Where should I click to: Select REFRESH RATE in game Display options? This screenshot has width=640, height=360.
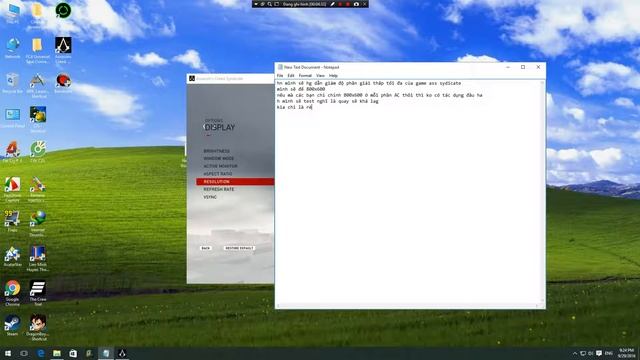(219, 189)
